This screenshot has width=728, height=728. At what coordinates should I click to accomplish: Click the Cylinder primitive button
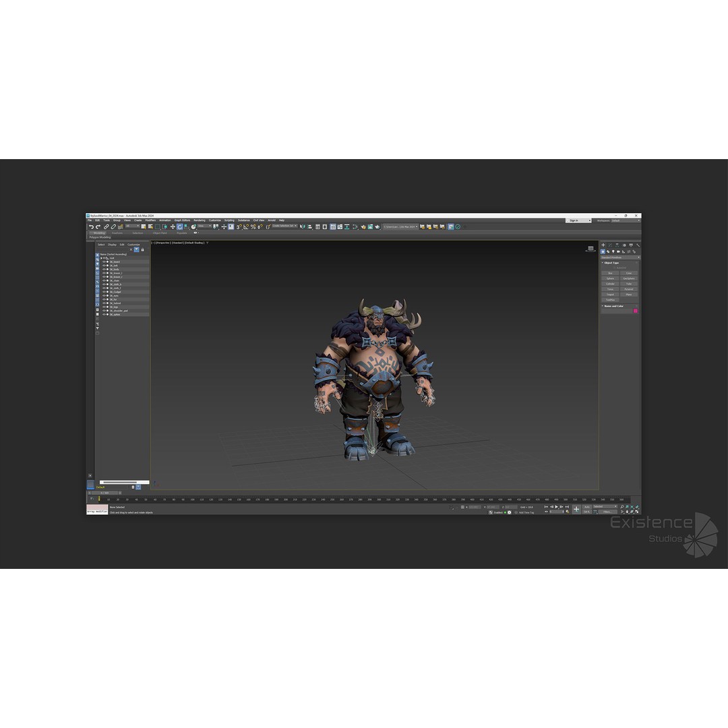pos(611,284)
